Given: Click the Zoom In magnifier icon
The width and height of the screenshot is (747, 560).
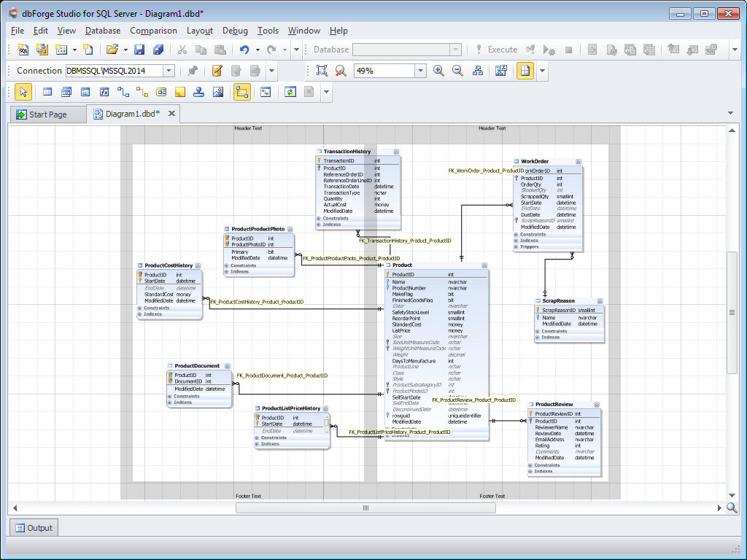Looking at the screenshot, I should [438, 71].
